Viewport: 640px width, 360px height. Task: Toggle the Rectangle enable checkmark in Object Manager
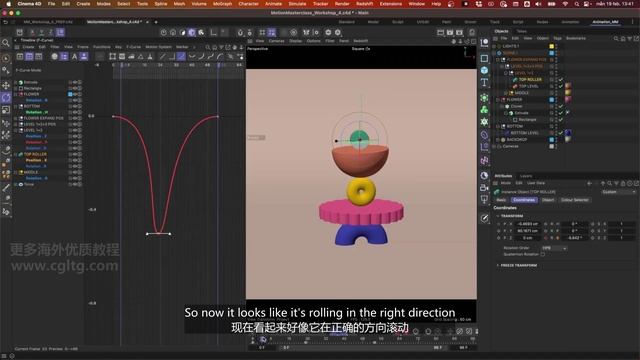(560, 120)
